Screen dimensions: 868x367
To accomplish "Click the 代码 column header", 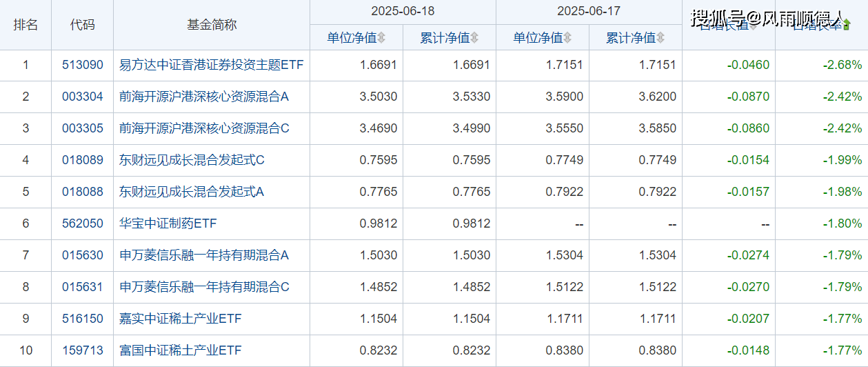I will 83,25.
